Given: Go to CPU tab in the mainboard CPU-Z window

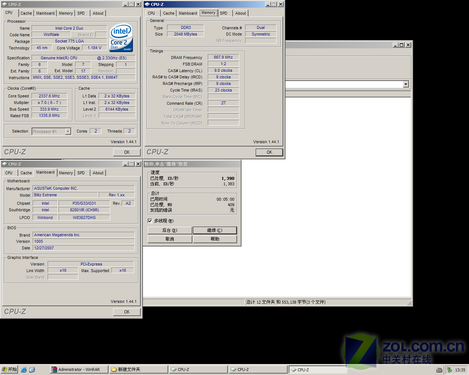Looking at the screenshot, I should tap(9, 173).
